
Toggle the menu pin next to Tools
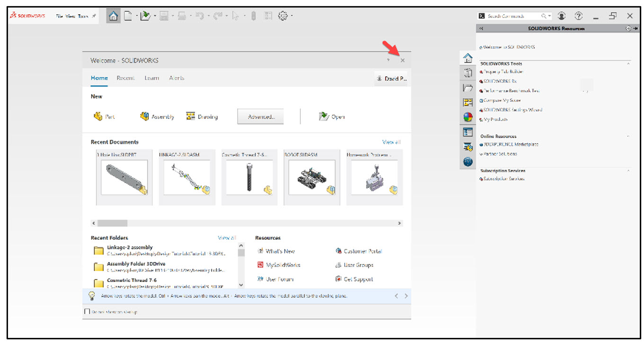(94, 15)
